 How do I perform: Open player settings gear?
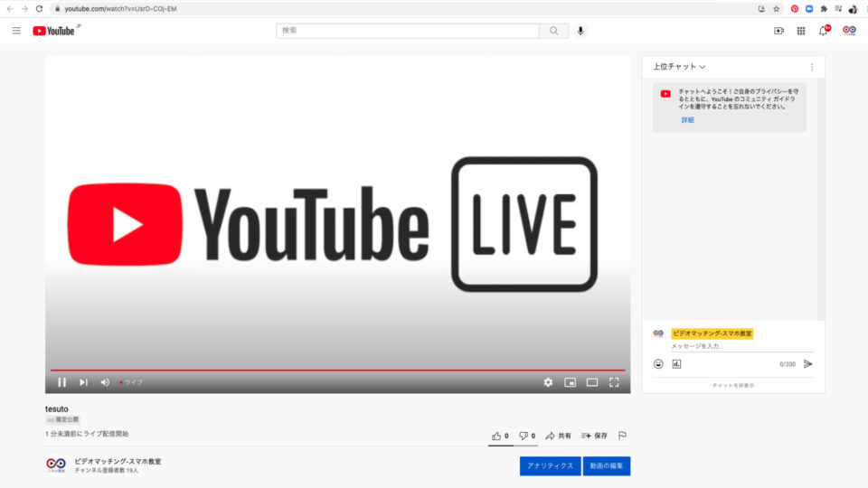pos(548,382)
